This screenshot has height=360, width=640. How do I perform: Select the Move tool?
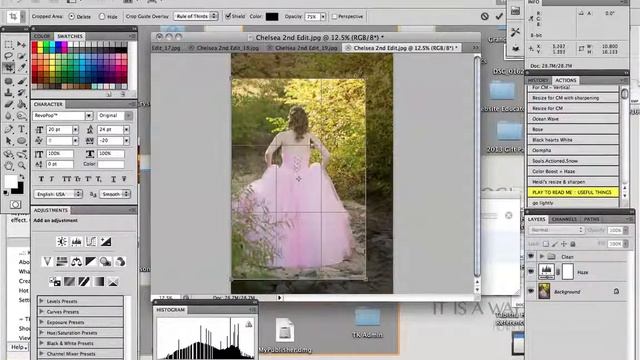21,44
